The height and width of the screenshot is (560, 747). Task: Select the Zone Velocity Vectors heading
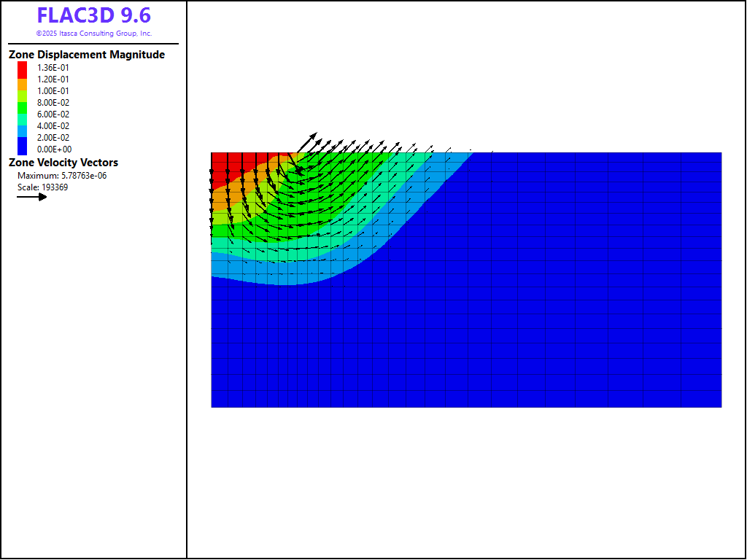[63, 163]
